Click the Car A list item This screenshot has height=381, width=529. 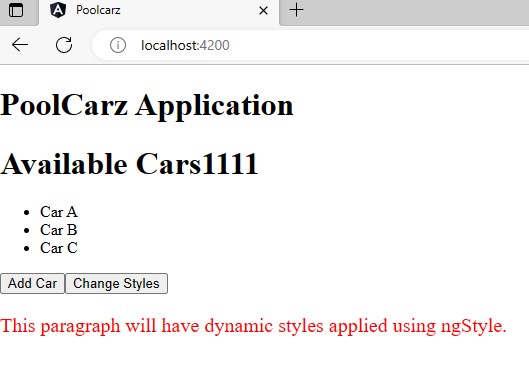point(59,212)
